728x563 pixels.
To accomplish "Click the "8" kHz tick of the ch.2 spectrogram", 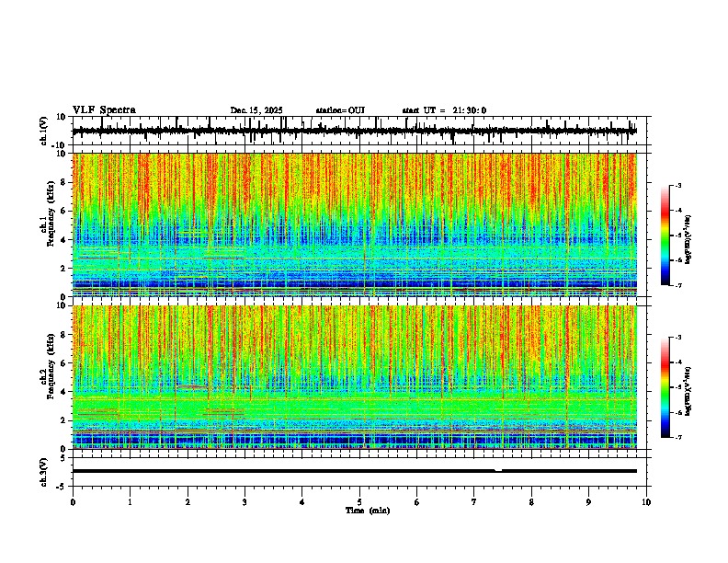I will pyautogui.click(x=64, y=335).
